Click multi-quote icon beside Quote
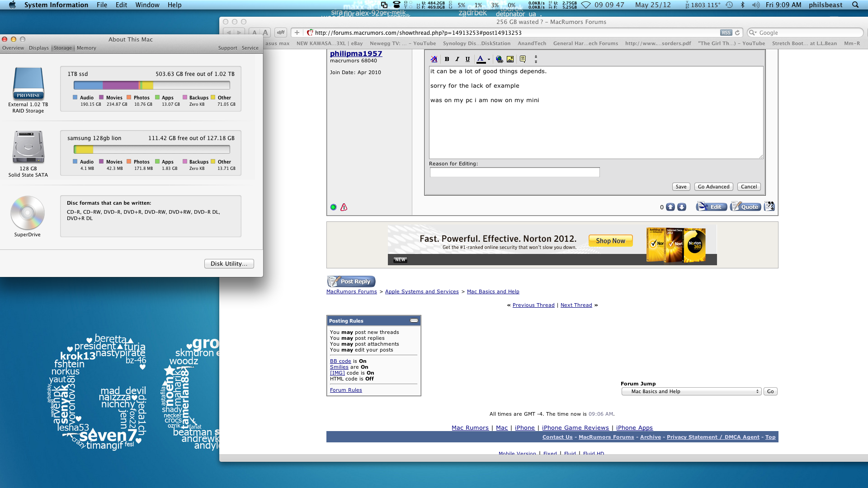Viewport: 868px width, 488px height. point(769,206)
